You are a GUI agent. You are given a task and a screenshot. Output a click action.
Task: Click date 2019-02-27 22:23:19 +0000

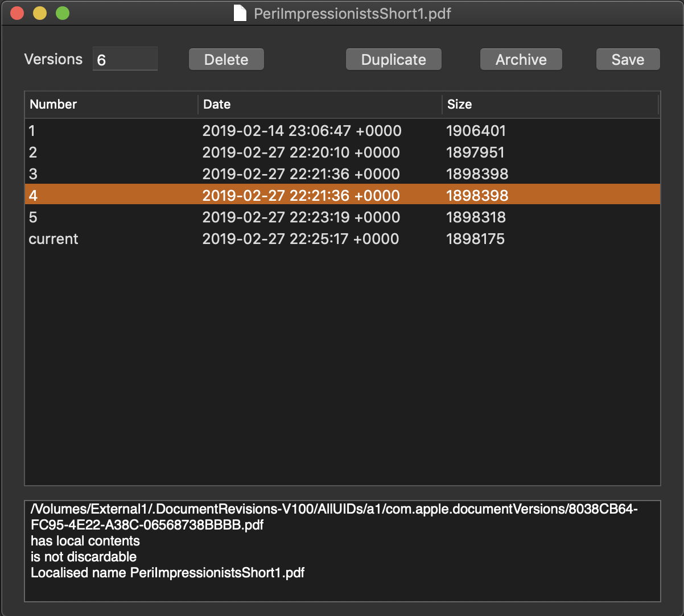coord(301,217)
